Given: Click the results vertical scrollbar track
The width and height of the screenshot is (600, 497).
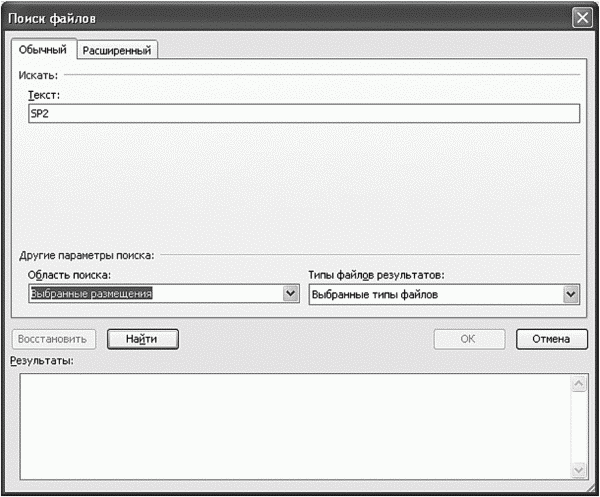Looking at the screenshot, I should coord(577,427).
